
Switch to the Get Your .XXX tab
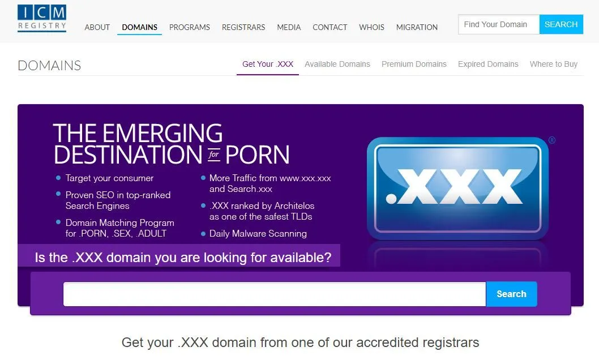point(268,64)
